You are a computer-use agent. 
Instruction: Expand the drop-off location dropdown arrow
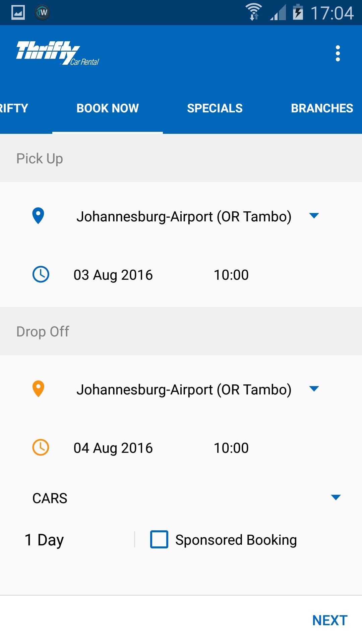tap(314, 389)
